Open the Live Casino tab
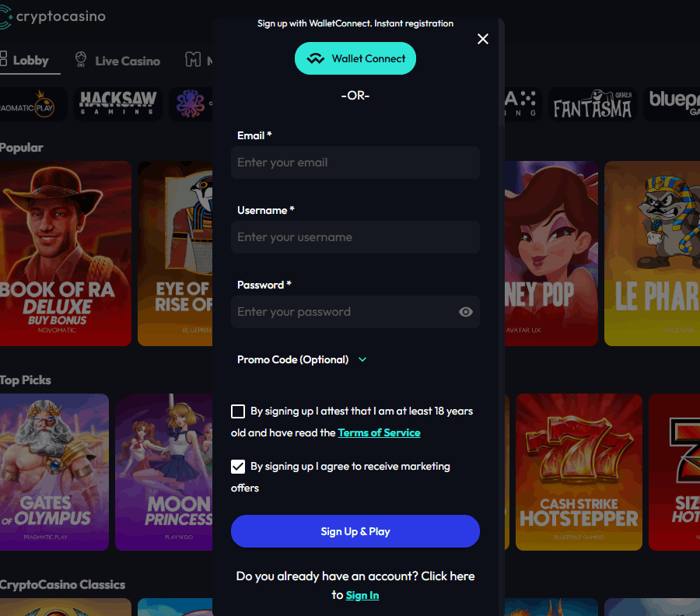The width and height of the screenshot is (700, 616). [x=117, y=61]
